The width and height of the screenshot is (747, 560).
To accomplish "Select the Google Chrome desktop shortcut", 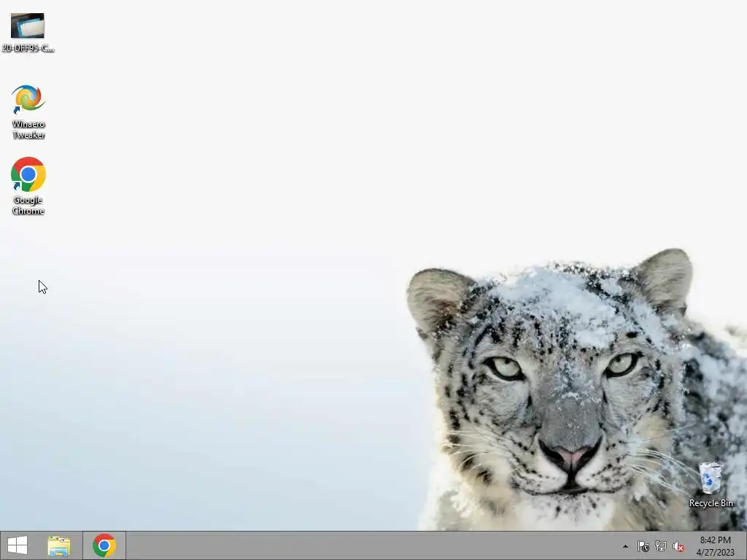I will pos(28,186).
